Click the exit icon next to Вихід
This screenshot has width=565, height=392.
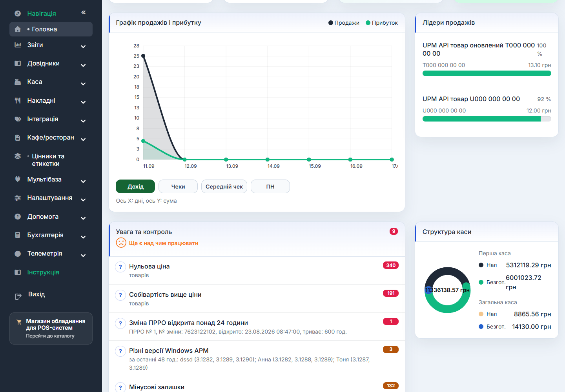pos(18,297)
